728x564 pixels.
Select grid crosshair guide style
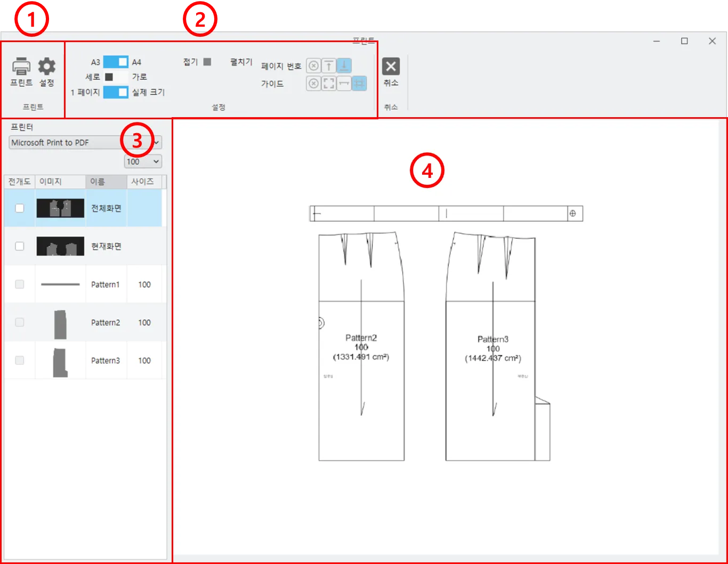[359, 84]
